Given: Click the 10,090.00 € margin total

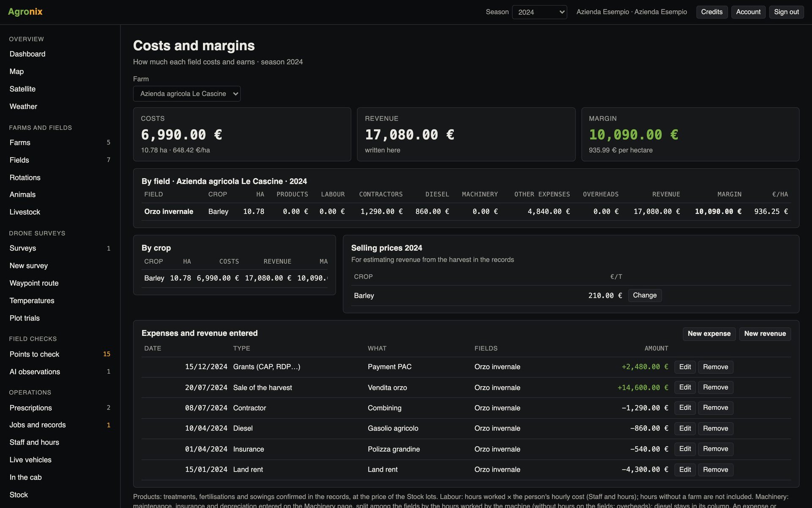Looking at the screenshot, I should point(634,135).
